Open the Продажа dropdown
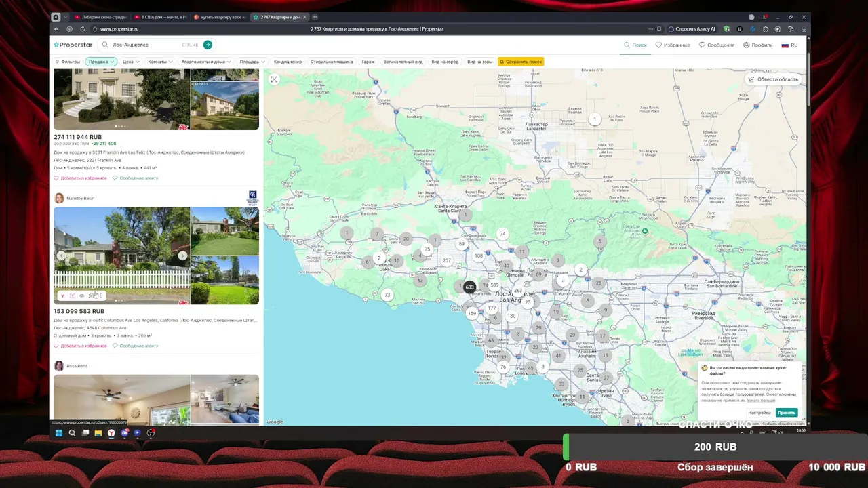The height and width of the screenshot is (488, 868). pyautogui.click(x=101, y=62)
